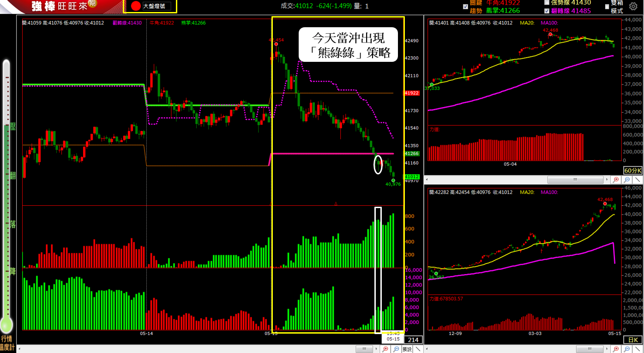
Task: Click 60分K chart scrollbar left arrow
Action: coord(427,179)
